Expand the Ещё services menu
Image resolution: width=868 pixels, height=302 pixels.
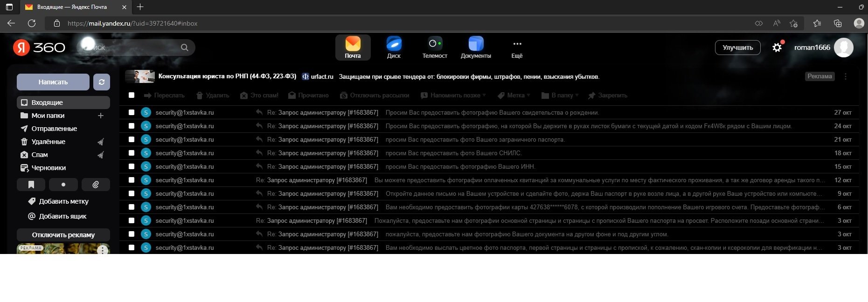coord(517,48)
